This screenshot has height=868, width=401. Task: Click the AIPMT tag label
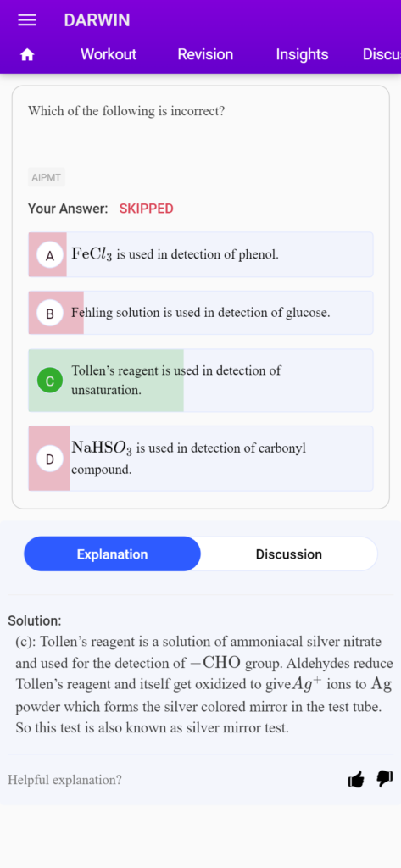47,178
